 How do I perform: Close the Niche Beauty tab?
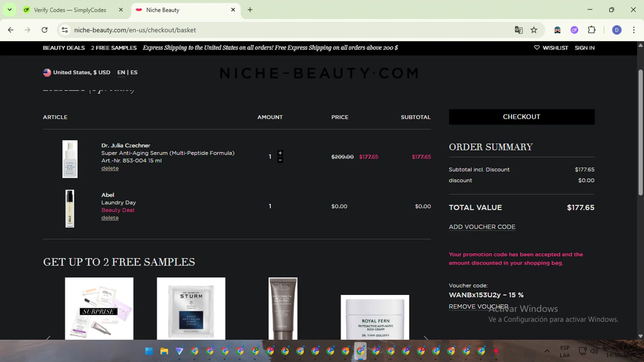pos(233,10)
